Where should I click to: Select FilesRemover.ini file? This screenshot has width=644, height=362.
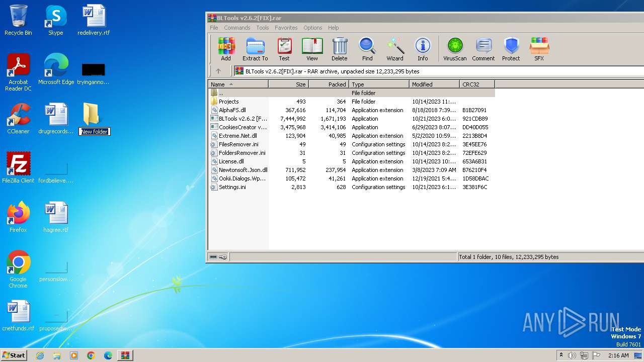tap(352, 144)
